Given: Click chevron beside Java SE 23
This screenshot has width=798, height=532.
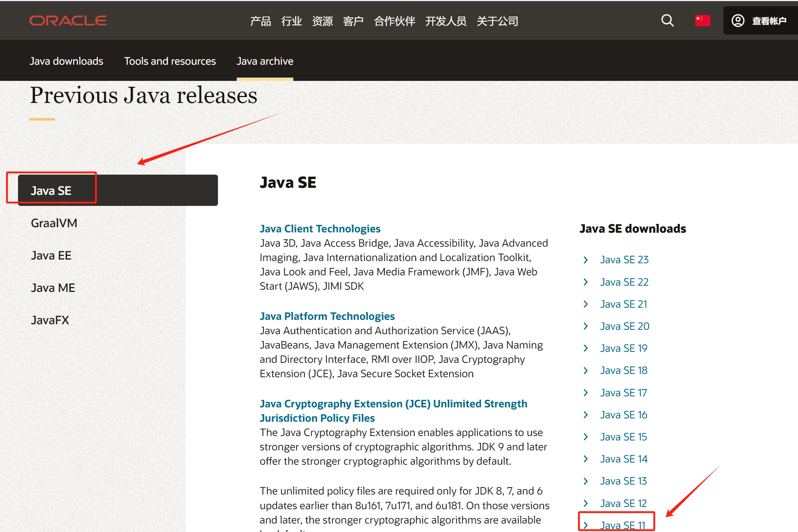Looking at the screenshot, I should (x=586, y=260).
